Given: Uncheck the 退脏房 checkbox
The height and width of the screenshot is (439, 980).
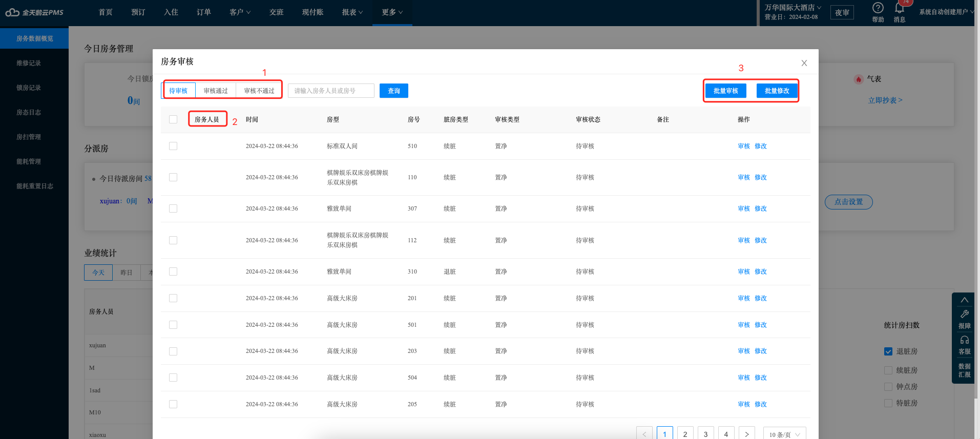Looking at the screenshot, I should [x=888, y=351].
